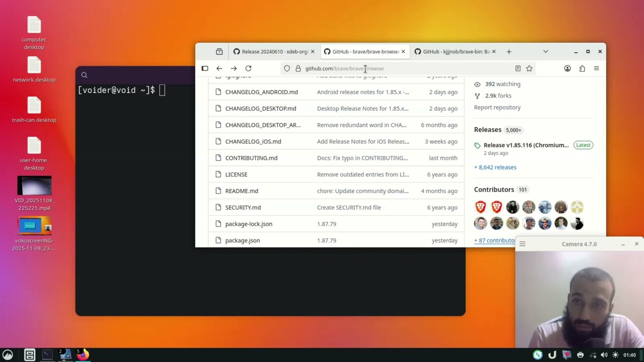The image size is (644, 362).
Task: Open CHANGELOG_DESKTOP_AR... truncated file link
Action: point(263,125)
